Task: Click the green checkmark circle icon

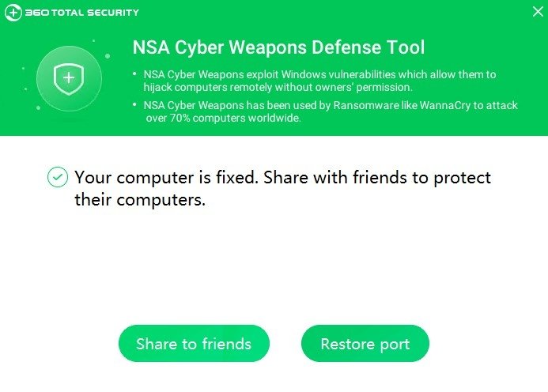Action: [57, 177]
